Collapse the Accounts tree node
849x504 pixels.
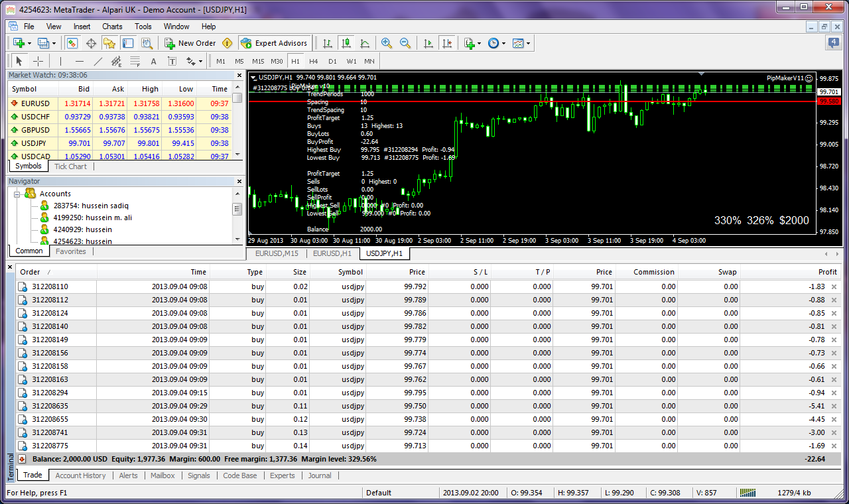click(x=17, y=194)
